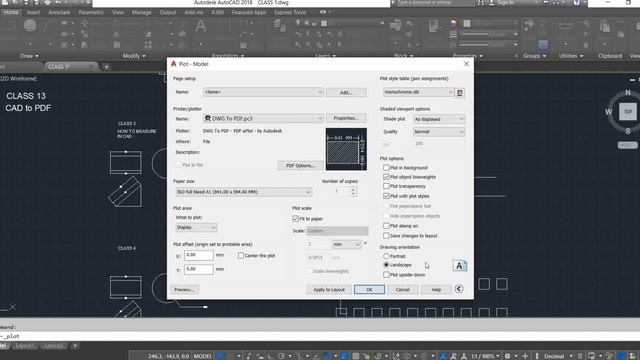Image resolution: width=640 pixels, height=360 pixels.
Task: Enable Plot upside-down checkbox
Action: click(x=386, y=275)
